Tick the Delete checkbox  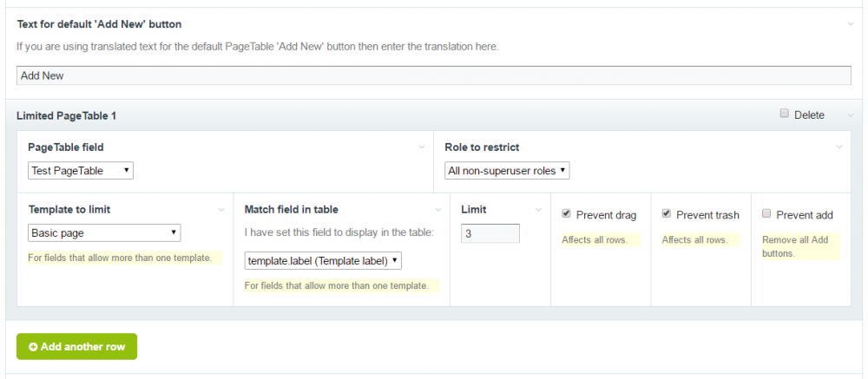[x=785, y=114]
